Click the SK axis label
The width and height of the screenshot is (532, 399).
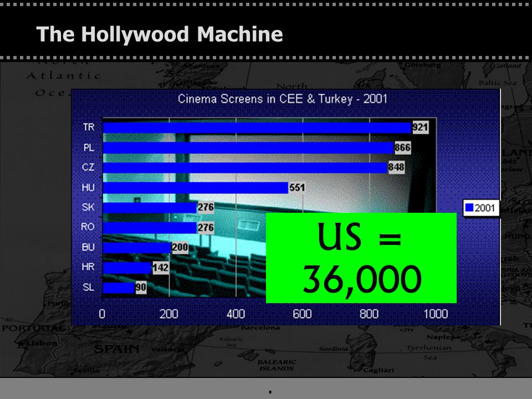click(88, 207)
